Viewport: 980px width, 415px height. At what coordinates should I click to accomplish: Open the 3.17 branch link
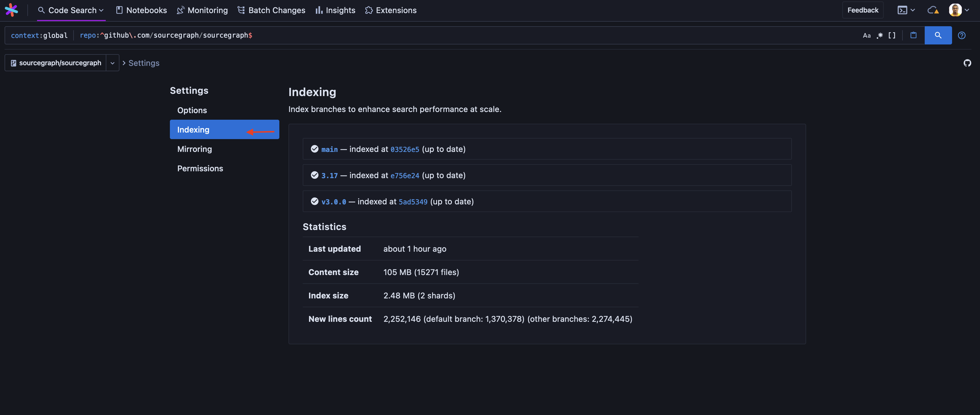click(330, 175)
